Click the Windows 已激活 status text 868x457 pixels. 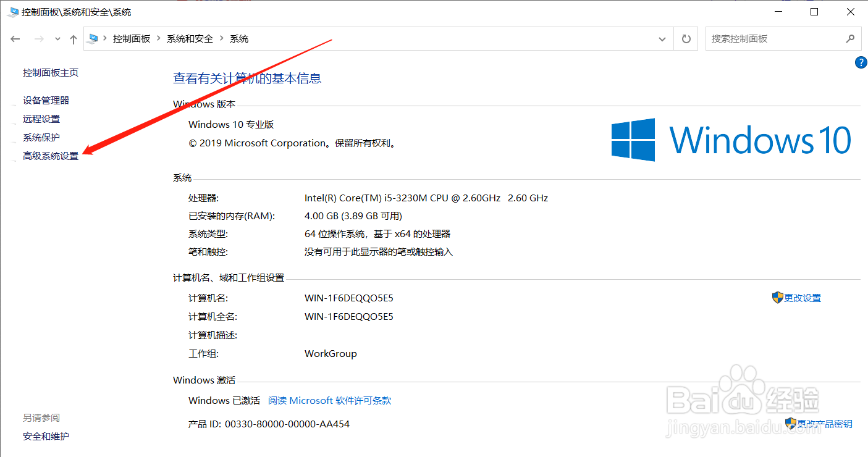point(224,400)
